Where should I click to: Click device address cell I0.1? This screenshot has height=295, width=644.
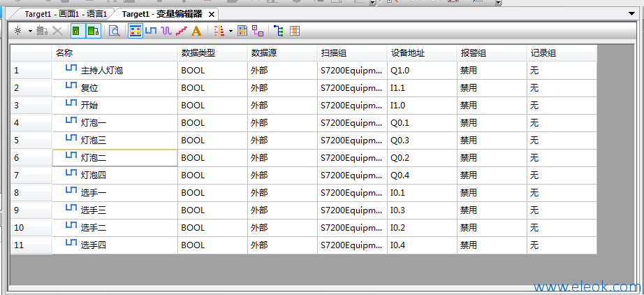point(422,193)
